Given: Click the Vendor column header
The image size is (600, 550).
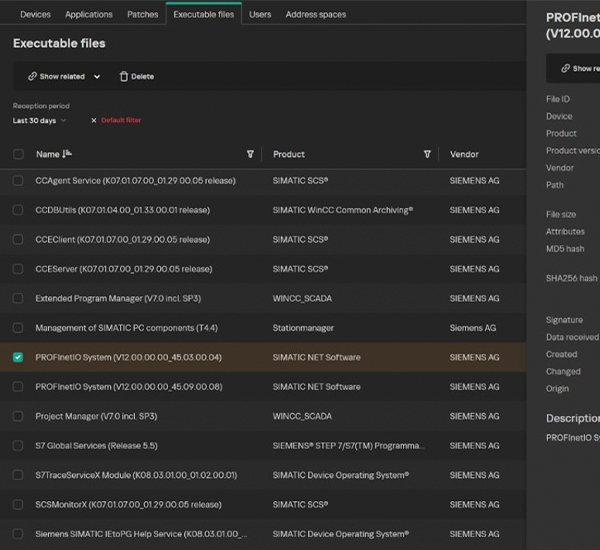Looking at the screenshot, I should tap(464, 154).
